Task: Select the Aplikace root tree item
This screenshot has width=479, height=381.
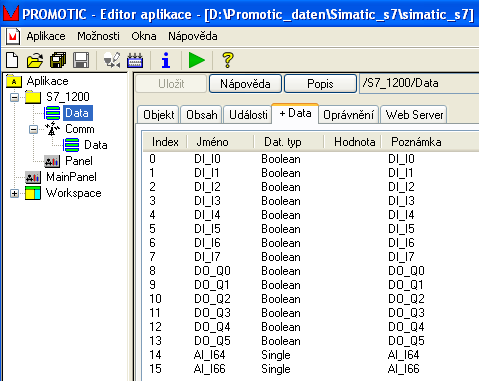Action: pyautogui.click(x=47, y=81)
